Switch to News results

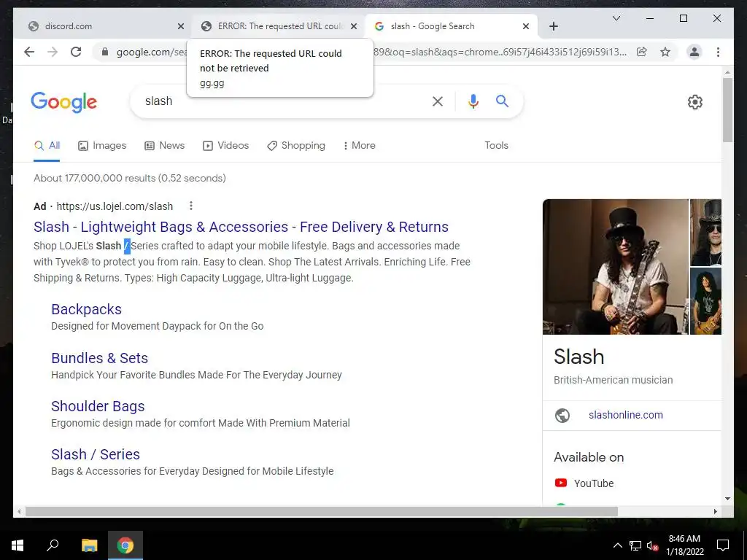pyautogui.click(x=164, y=146)
